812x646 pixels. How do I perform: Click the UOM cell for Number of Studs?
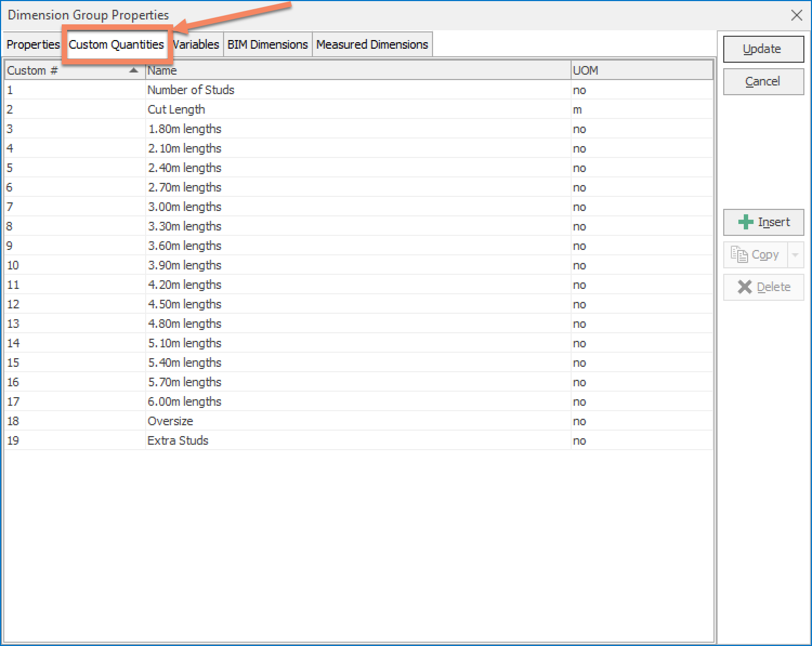tap(642, 90)
